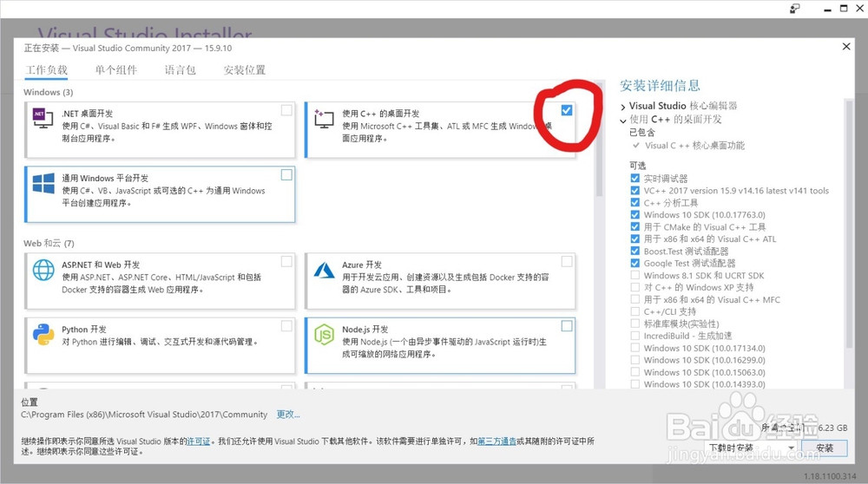Screen dimensions: 868x484
Task: Click the Python logo icon
Action: tap(43, 335)
